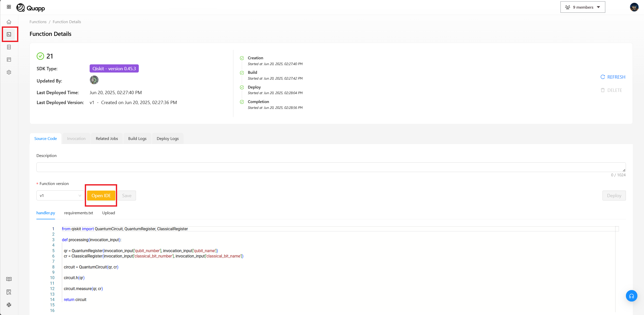
Task: Open the Slack icon at sidebar bottom
Action: [x=9, y=305]
